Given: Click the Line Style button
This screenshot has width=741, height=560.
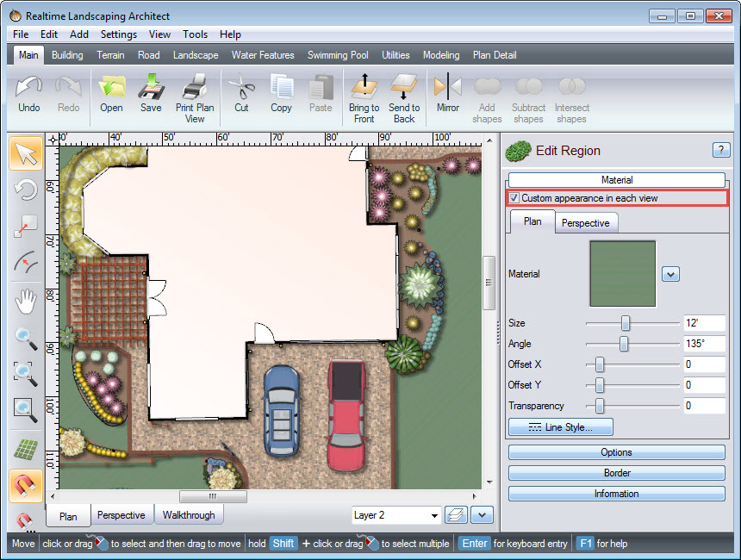Looking at the screenshot, I should pyautogui.click(x=560, y=427).
